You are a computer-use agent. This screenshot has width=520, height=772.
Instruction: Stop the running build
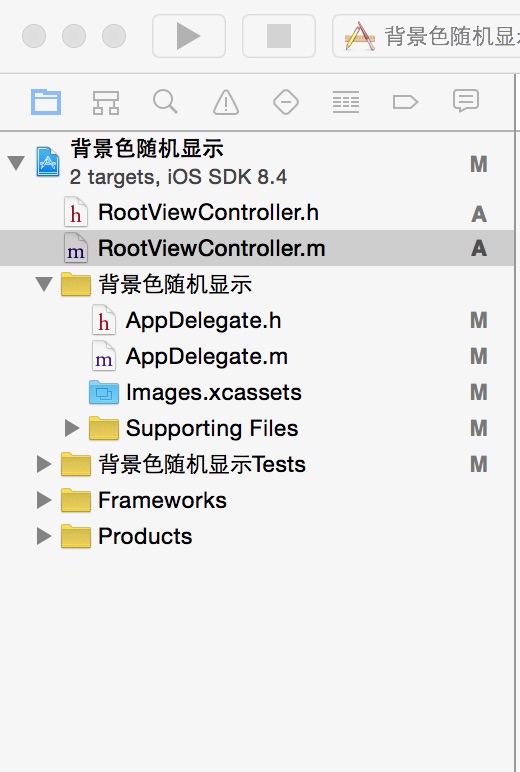[279, 36]
